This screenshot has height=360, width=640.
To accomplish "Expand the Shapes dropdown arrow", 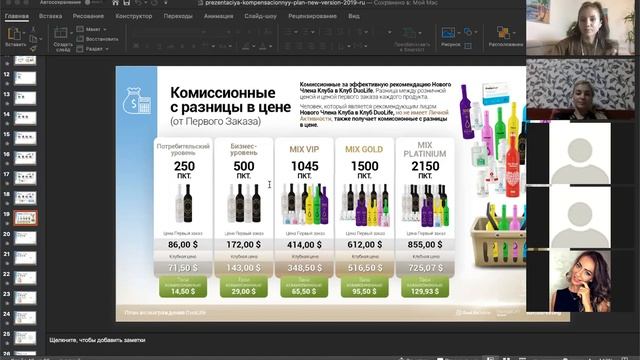I will coord(476,32).
